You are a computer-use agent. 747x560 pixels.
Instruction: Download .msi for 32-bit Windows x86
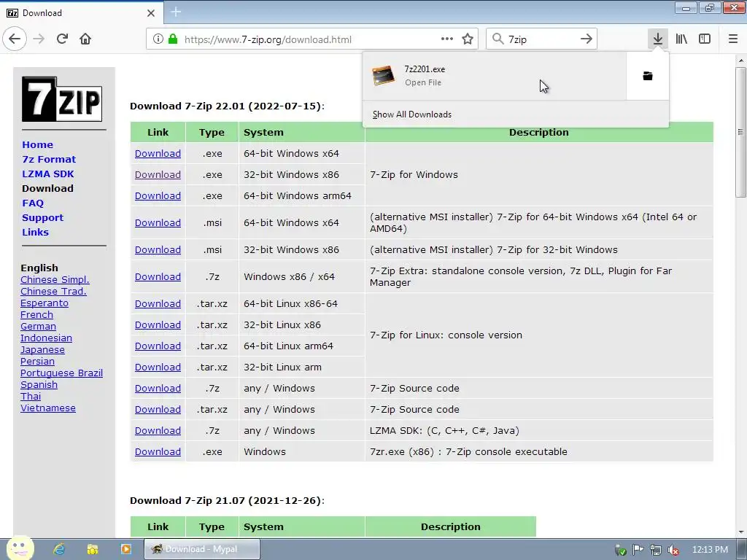tap(158, 249)
